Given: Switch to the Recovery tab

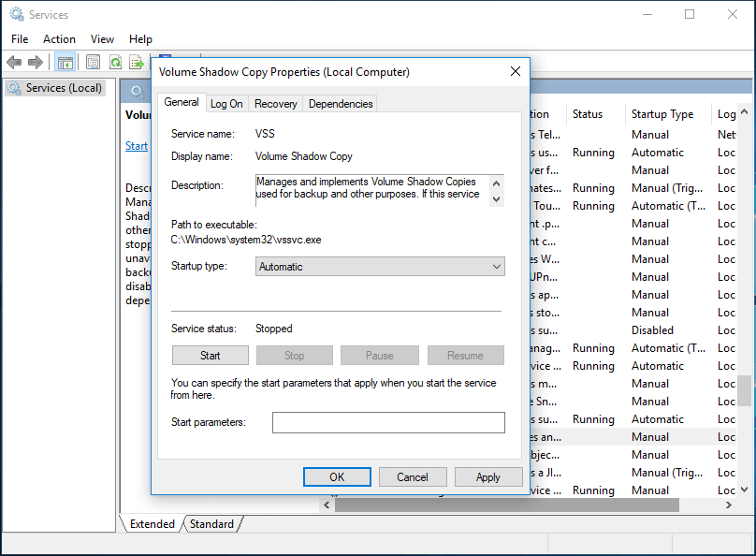Looking at the screenshot, I should [x=276, y=104].
